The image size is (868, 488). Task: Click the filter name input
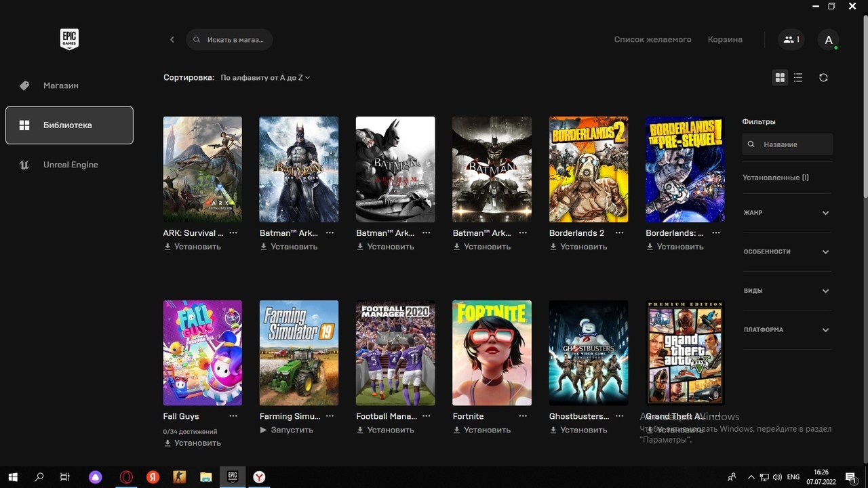coord(787,144)
